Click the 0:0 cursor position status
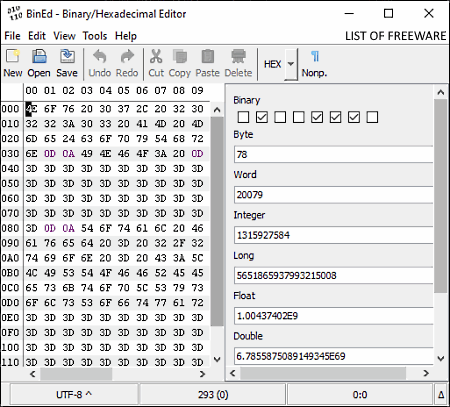 point(360,395)
